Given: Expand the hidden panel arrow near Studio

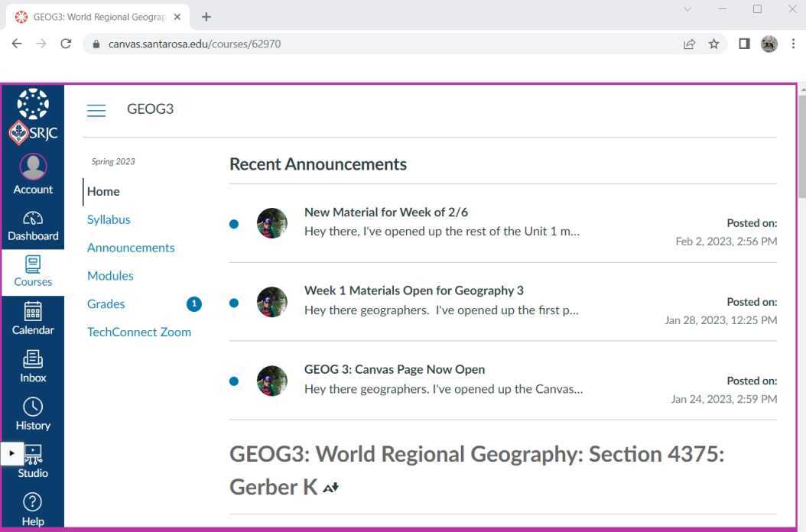Looking at the screenshot, I should tap(12, 453).
